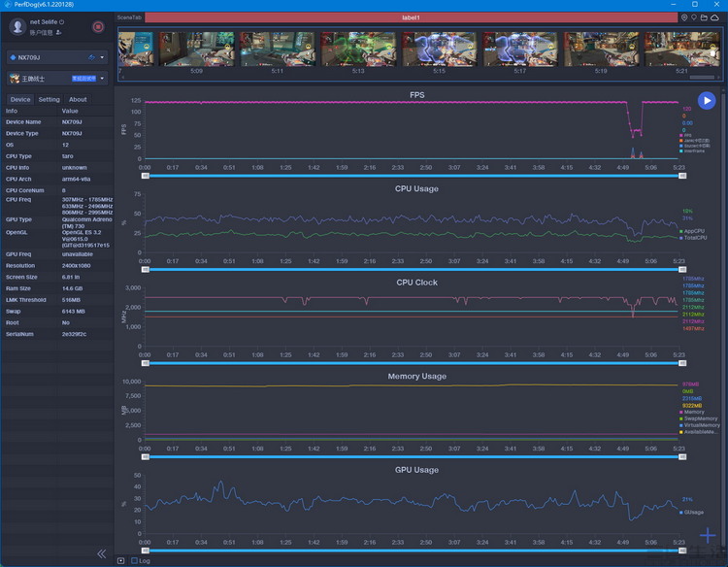Click the right handle of the FPS range slider
Image resolution: width=728 pixels, height=567 pixels.
click(682, 176)
